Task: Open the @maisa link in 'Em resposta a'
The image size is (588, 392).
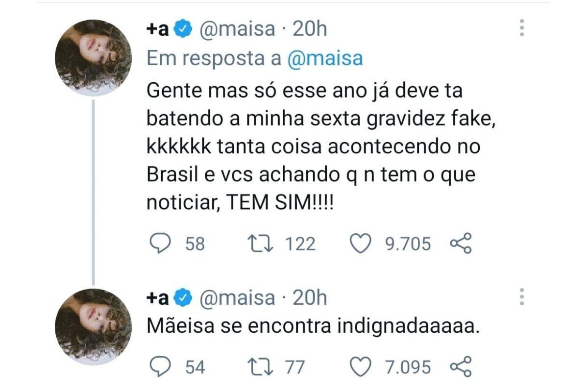Action: 325,58
